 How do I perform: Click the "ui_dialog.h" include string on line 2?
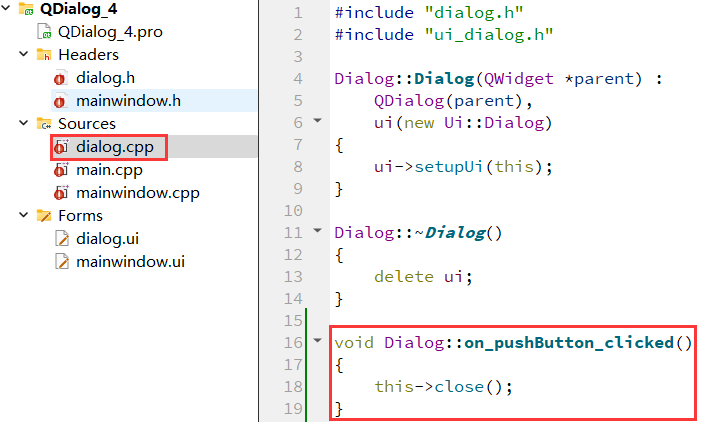pyautogui.click(x=489, y=35)
